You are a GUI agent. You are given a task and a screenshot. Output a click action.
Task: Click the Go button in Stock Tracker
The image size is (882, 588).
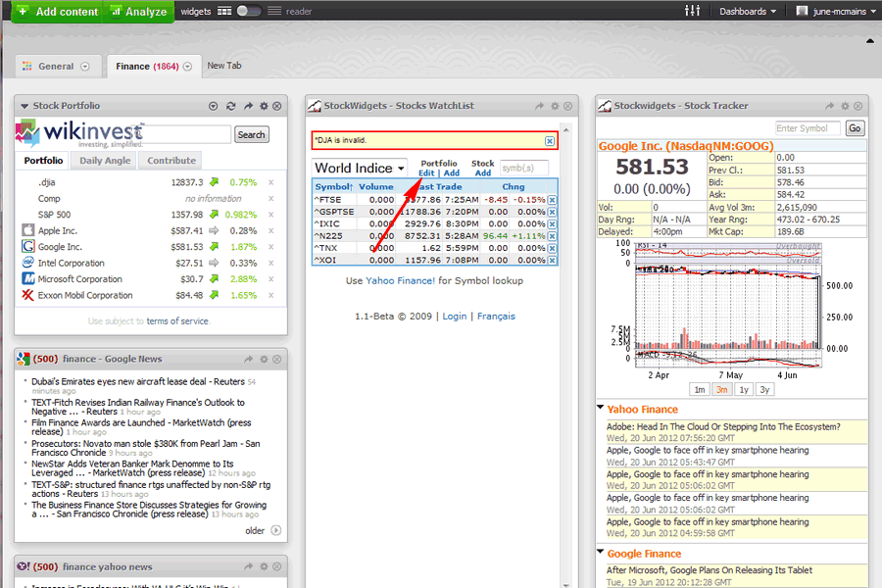point(855,128)
